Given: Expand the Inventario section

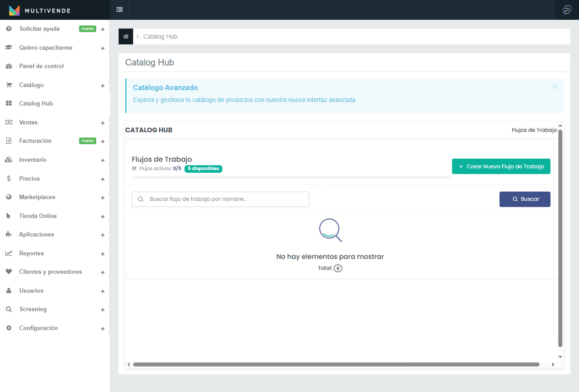Looking at the screenshot, I should 103,160.
